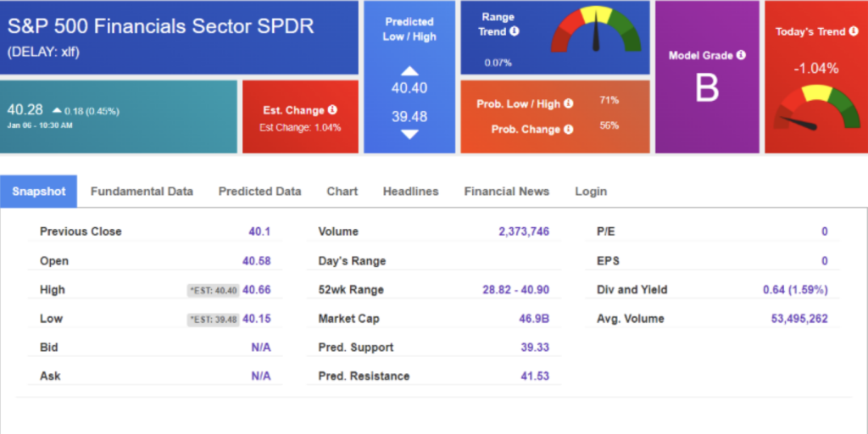Viewport: 868px width, 434px height.
Task: Click the info icon next to Est. Change
Action: (x=332, y=109)
